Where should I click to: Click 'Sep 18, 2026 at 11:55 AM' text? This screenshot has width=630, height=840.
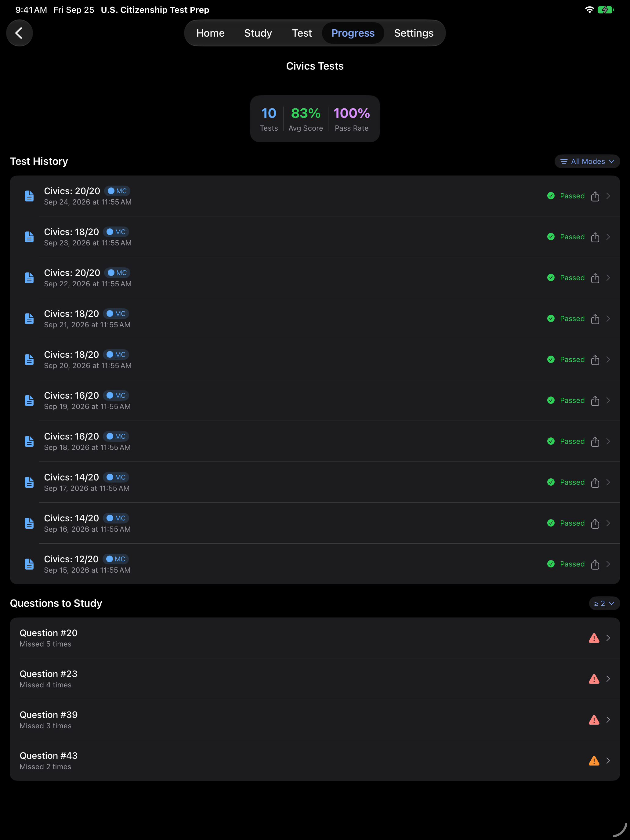[87, 447]
